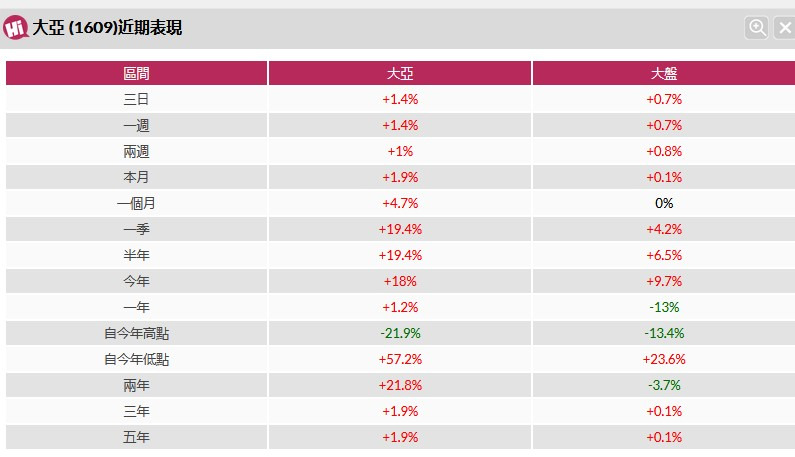This screenshot has width=795, height=457.
Task: Click the +57.2% value for 大亞
Action: point(400,359)
